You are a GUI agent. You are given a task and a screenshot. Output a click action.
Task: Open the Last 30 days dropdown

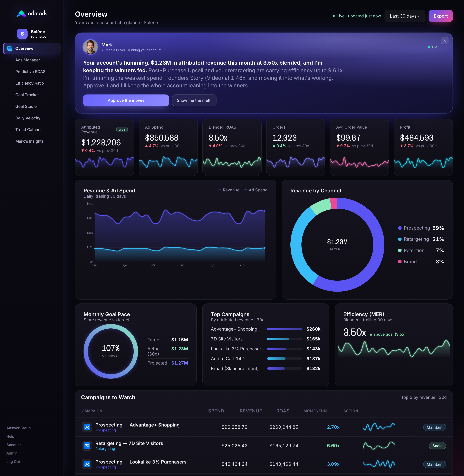coord(405,16)
